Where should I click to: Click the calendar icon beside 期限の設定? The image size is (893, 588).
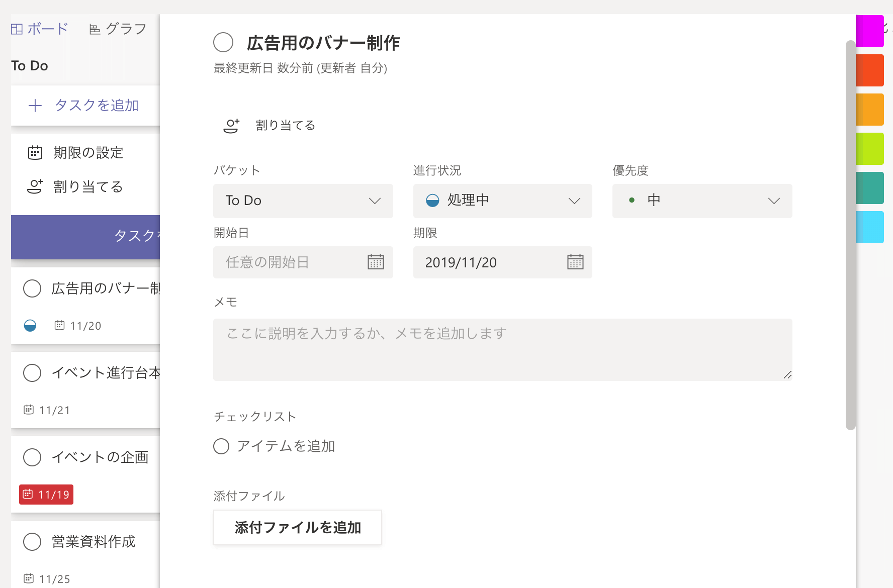[x=35, y=153]
